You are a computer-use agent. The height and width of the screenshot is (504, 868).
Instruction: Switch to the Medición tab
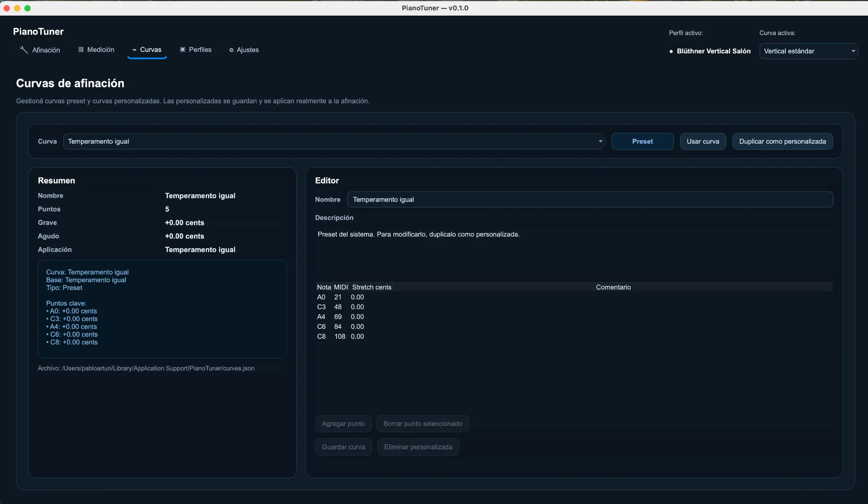pos(96,50)
